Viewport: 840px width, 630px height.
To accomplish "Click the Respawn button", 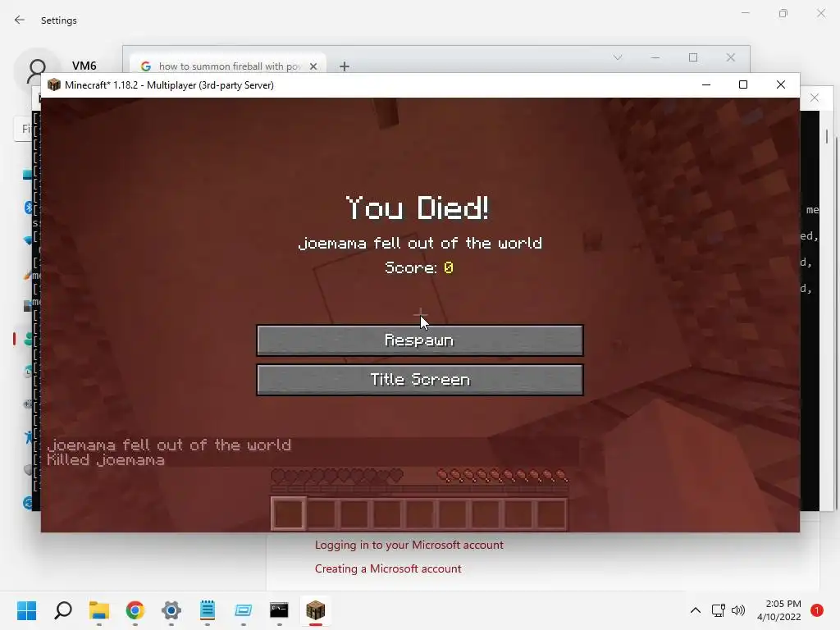I will [420, 340].
